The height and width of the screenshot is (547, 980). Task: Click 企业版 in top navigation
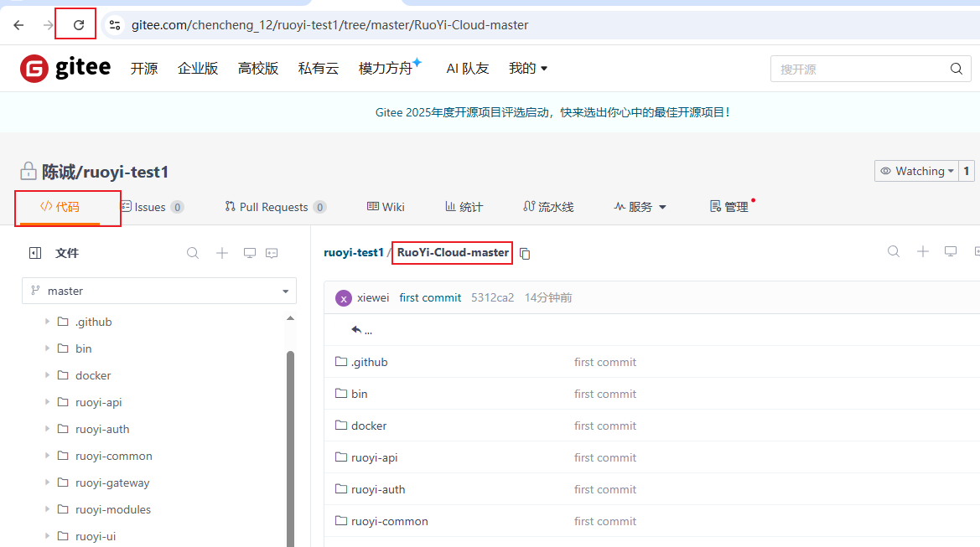pos(198,68)
